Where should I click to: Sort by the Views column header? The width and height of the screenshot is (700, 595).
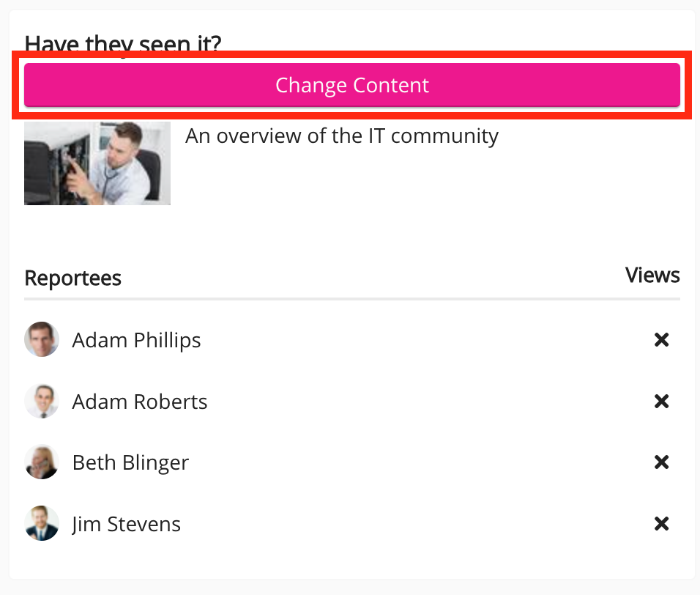652,276
